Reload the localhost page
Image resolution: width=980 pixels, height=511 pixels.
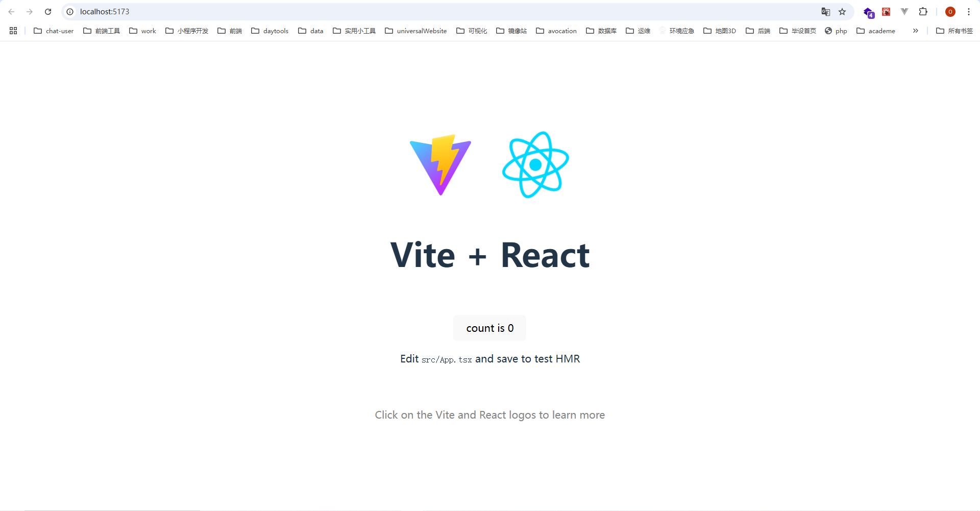point(48,12)
